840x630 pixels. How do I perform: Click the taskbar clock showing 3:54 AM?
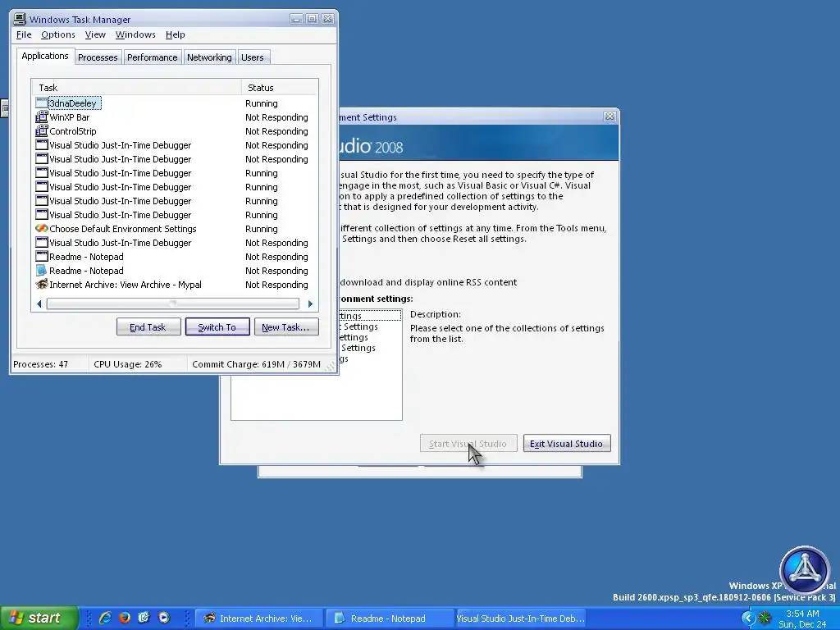pos(802,614)
